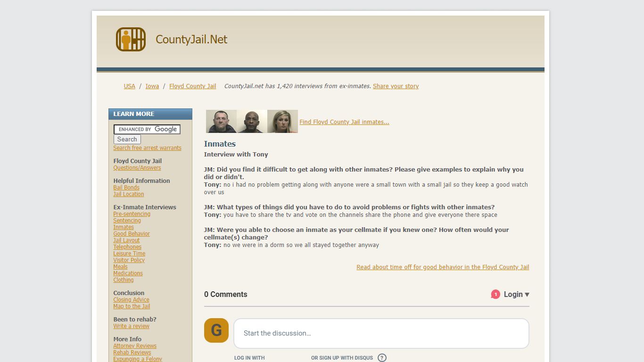This screenshot has width=644, height=362.
Task: Open Read about time off for good behavior
Action: coord(443,267)
